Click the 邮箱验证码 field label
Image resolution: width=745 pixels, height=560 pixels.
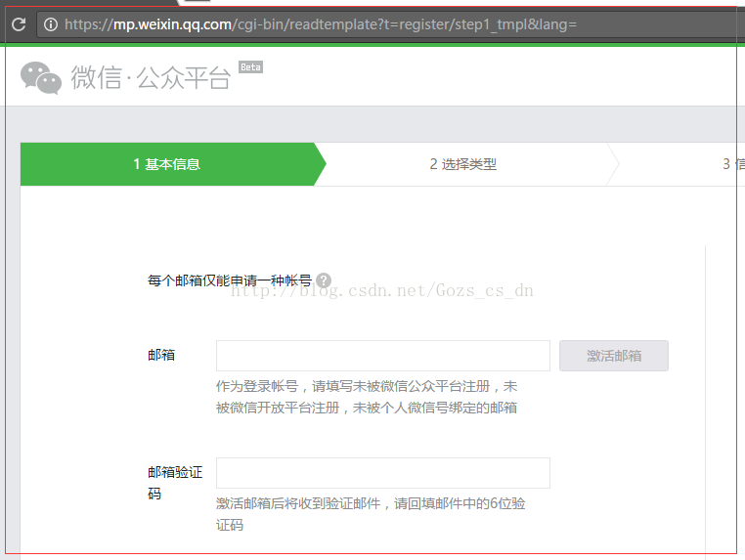tap(175, 483)
